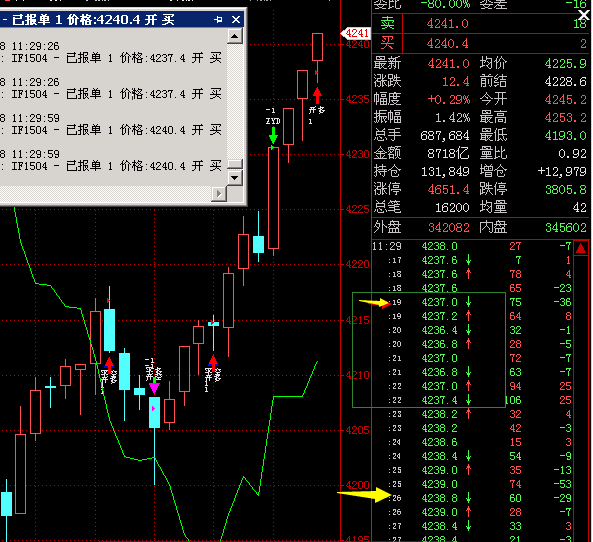The height and width of the screenshot is (542, 593).
Task: Click the 增仓 value +12,979
Action: coord(562,172)
